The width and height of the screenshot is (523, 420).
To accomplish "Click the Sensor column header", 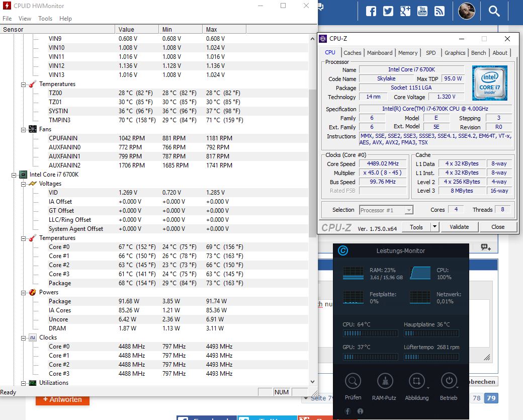I will tap(57, 29).
